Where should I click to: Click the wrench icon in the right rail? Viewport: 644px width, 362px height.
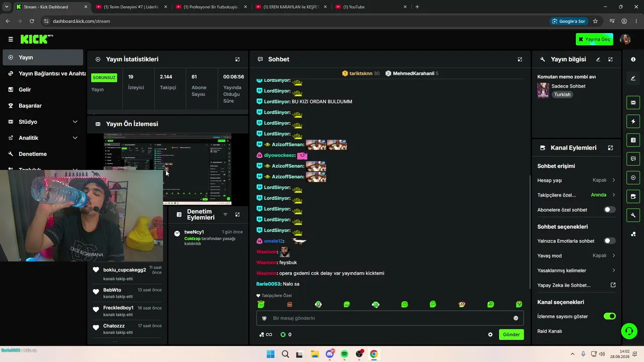pyautogui.click(x=633, y=215)
